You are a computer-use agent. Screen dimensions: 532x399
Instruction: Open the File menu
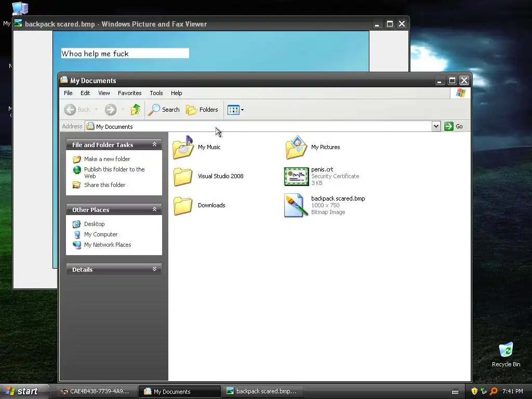68,93
